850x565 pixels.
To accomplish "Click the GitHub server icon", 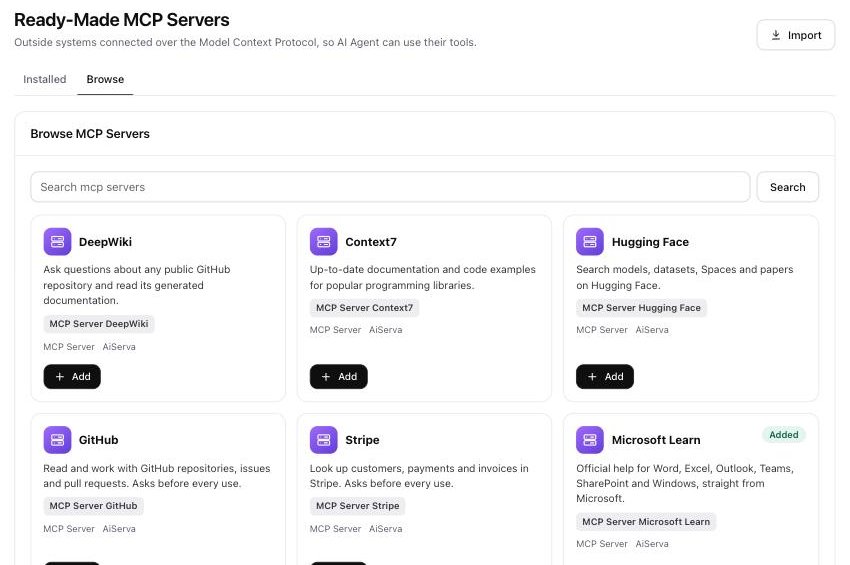I will coord(57,440).
